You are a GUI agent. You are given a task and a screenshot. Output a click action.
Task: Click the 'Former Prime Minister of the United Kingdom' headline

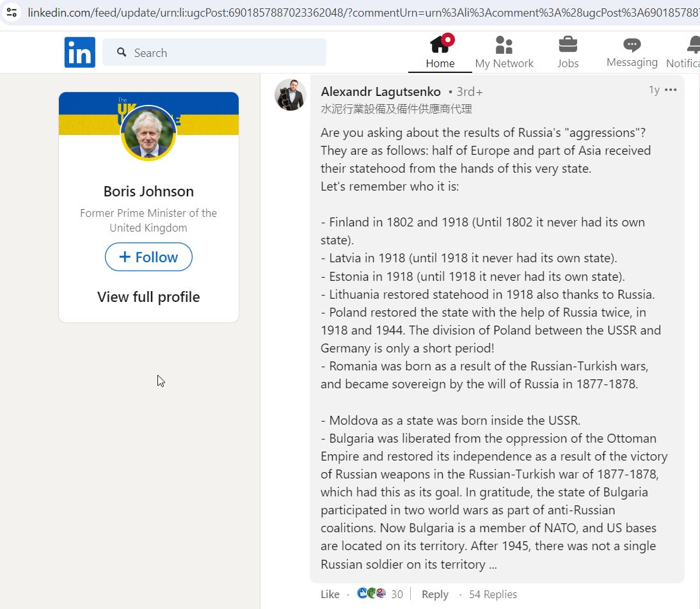pyautogui.click(x=148, y=220)
